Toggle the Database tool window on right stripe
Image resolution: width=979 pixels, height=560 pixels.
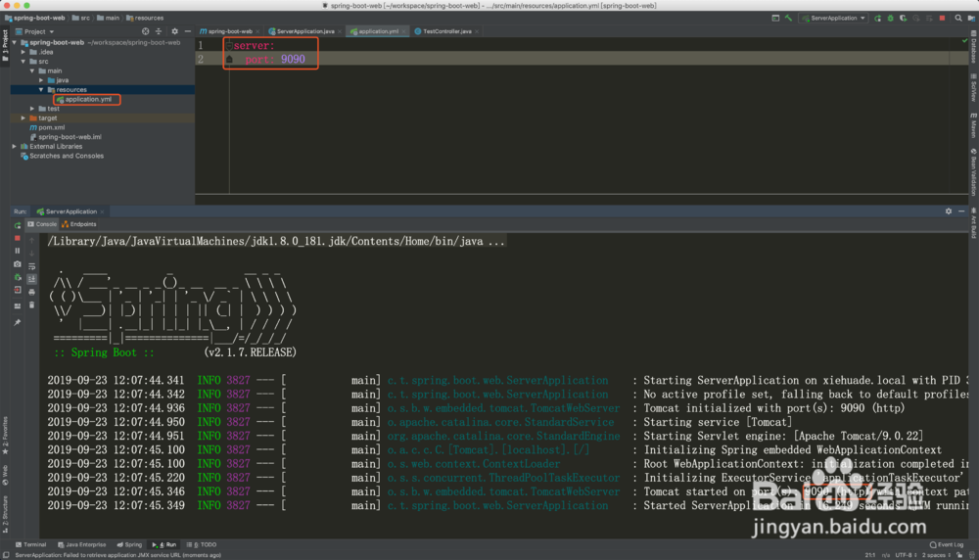tap(973, 47)
